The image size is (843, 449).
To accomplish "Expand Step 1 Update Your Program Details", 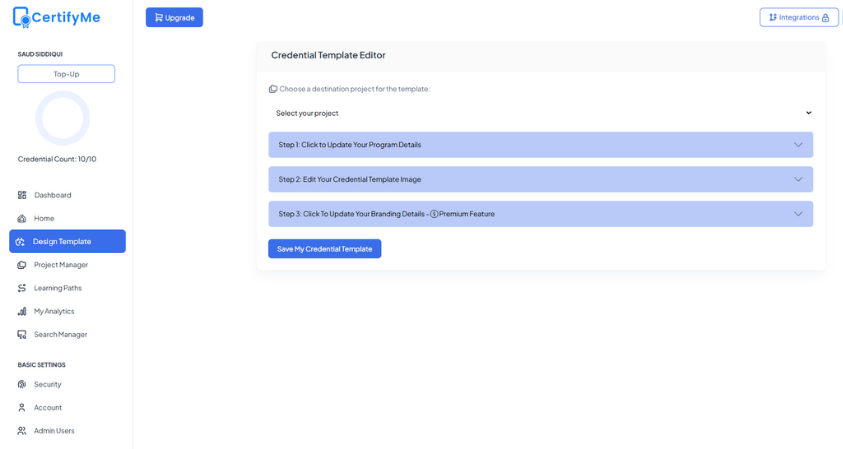I will coord(541,145).
